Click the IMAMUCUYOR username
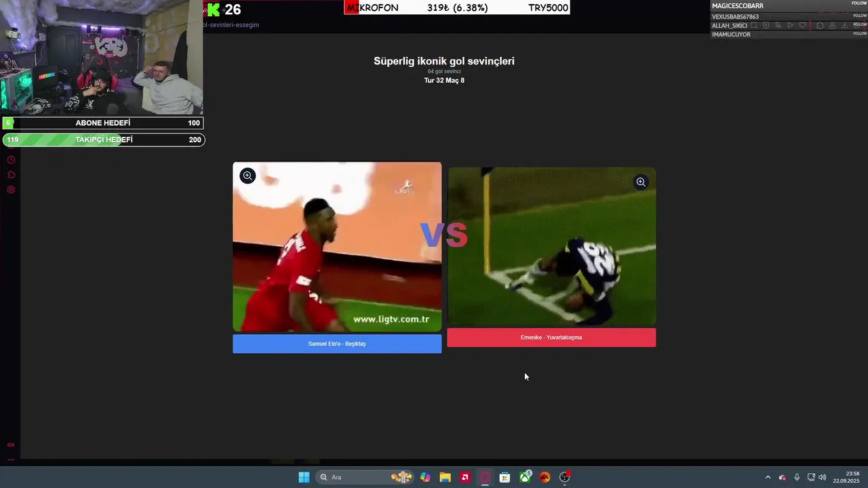868x488 pixels. 731,34
